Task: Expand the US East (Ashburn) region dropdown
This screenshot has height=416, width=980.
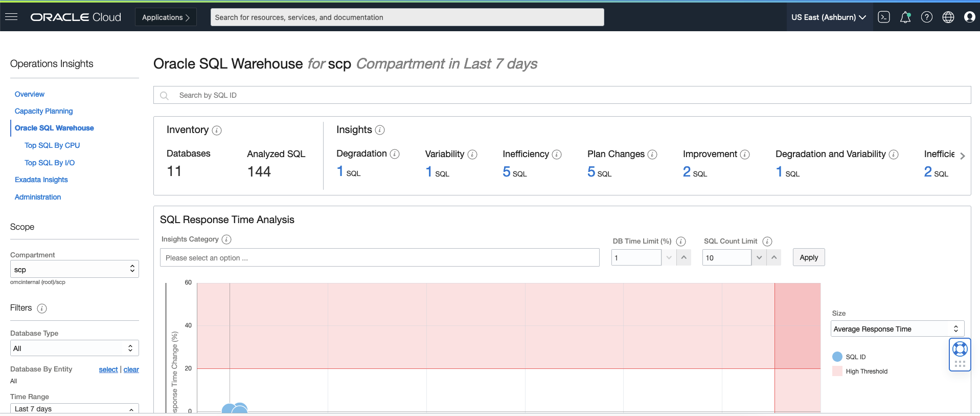Action: (828, 17)
